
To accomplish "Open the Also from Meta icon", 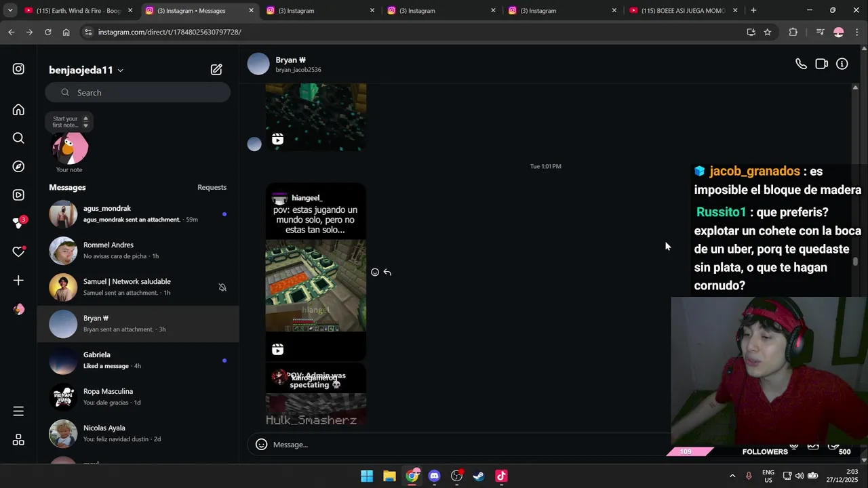I will coord(18,440).
